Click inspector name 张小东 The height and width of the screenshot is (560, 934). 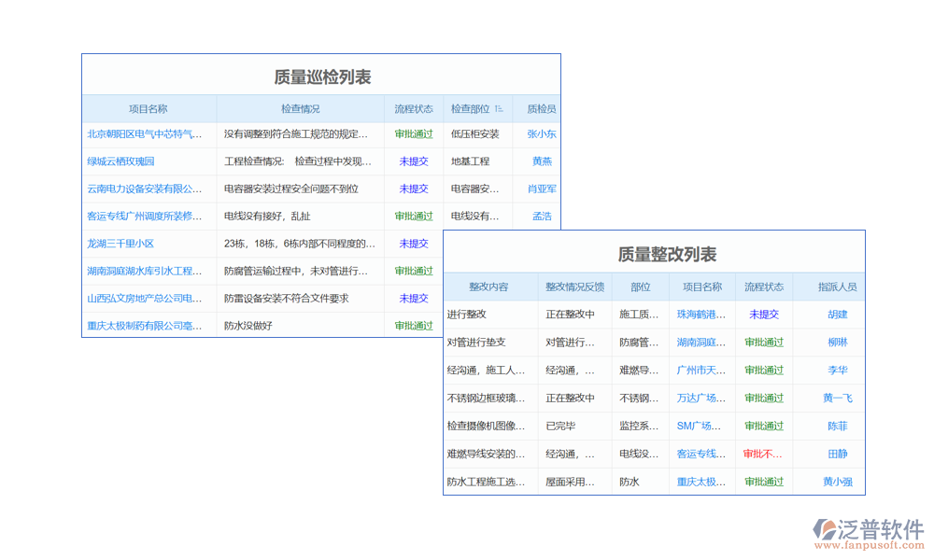[541, 134]
